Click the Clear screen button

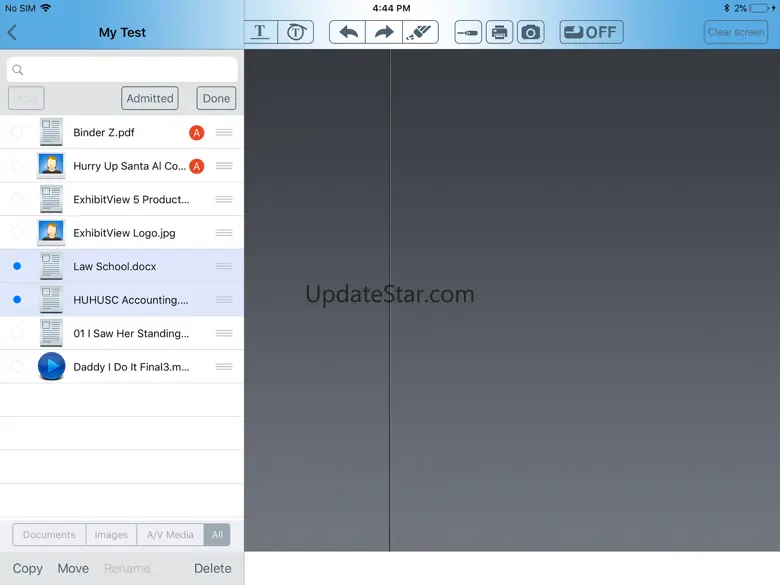(x=736, y=32)
